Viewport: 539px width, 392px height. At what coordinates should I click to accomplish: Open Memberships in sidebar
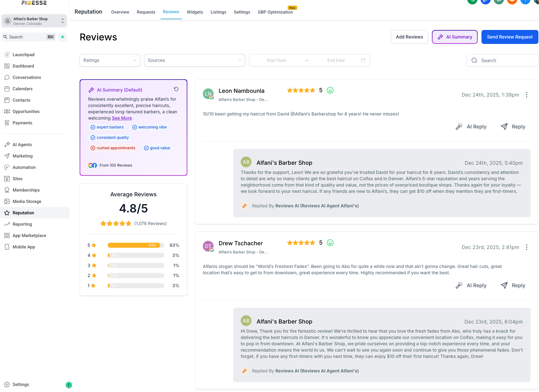[35, 190]
